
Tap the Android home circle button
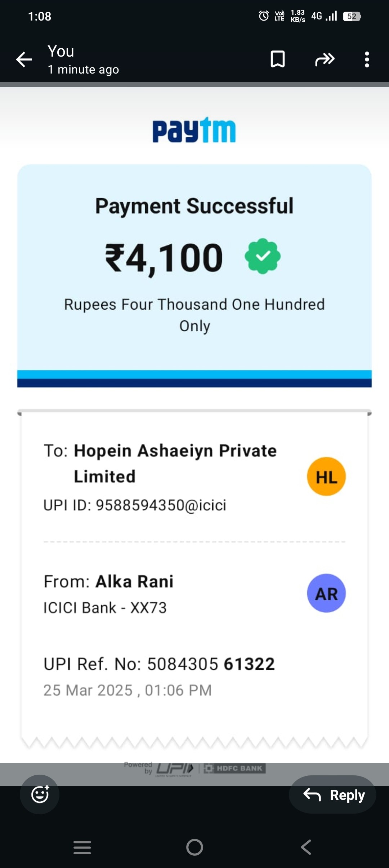pos(194,847)
